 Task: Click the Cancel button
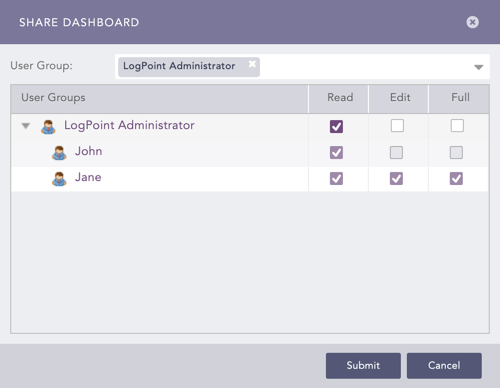(x=444, y=366)
